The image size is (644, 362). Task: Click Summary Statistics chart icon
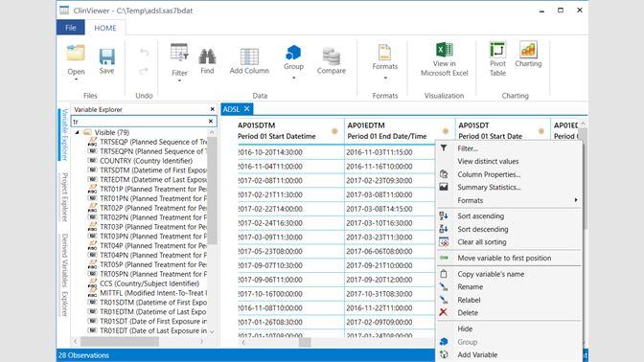tap(444, 187)
